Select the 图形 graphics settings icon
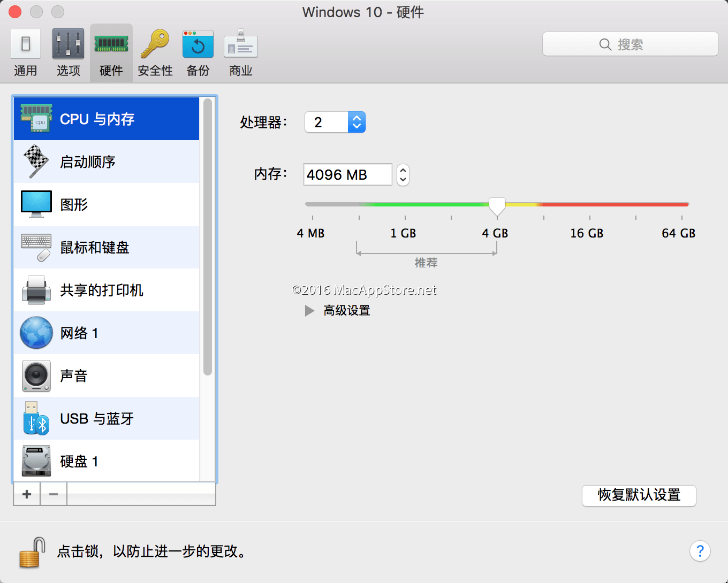The height and width of the screenshot is (583, 728). point(74,204)
